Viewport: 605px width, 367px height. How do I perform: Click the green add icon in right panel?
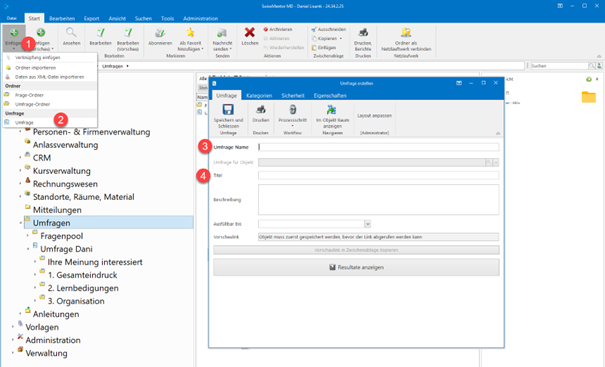[588, 79]
